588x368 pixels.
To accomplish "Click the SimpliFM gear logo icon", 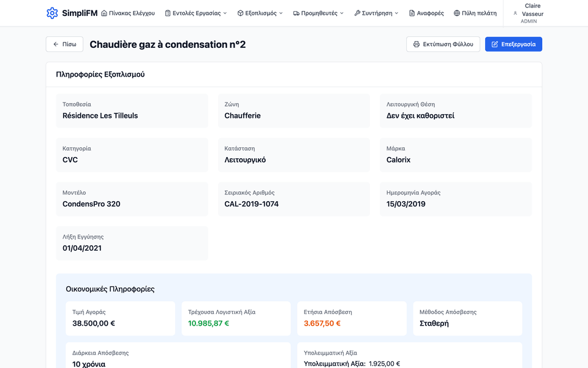I will click(52, 13).
